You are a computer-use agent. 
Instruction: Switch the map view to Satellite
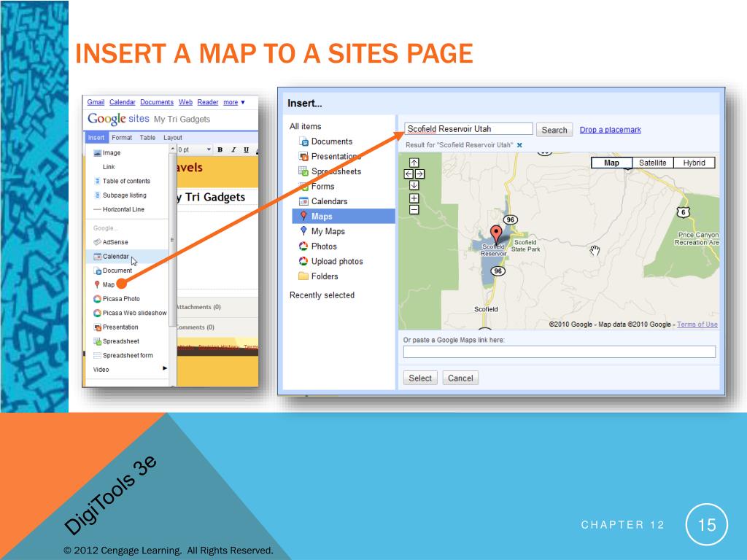coord(653,163)
